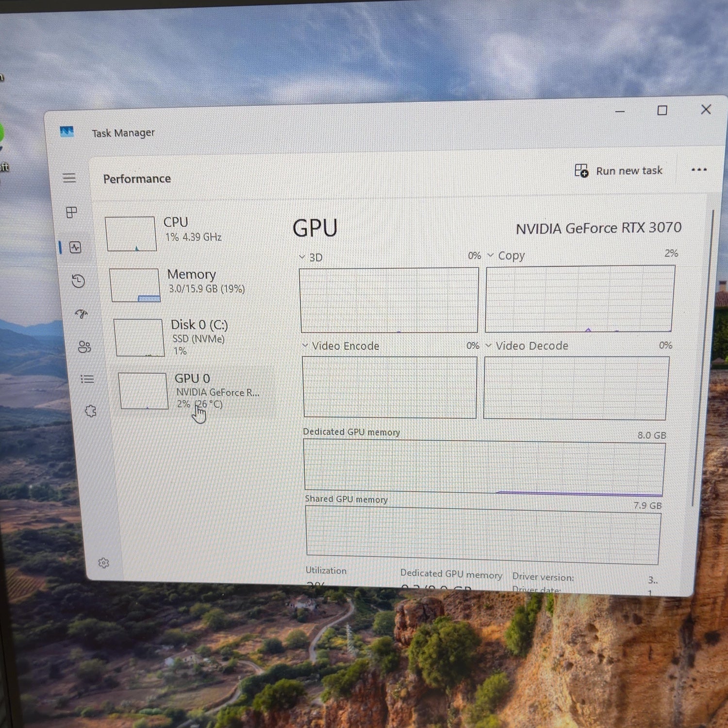Open Task Manager Settings gear
Image resolution: width=728 pixels, height=728 pixels.
pos(103,563)
